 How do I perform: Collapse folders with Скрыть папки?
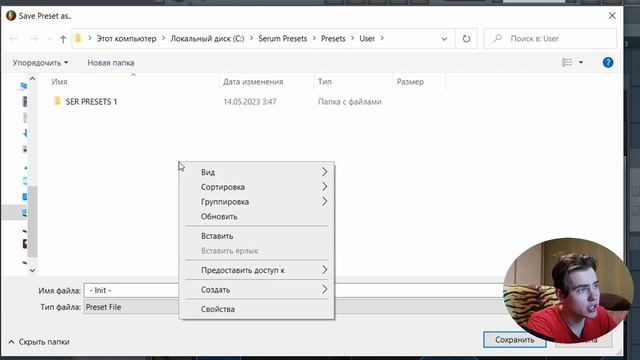39,342
